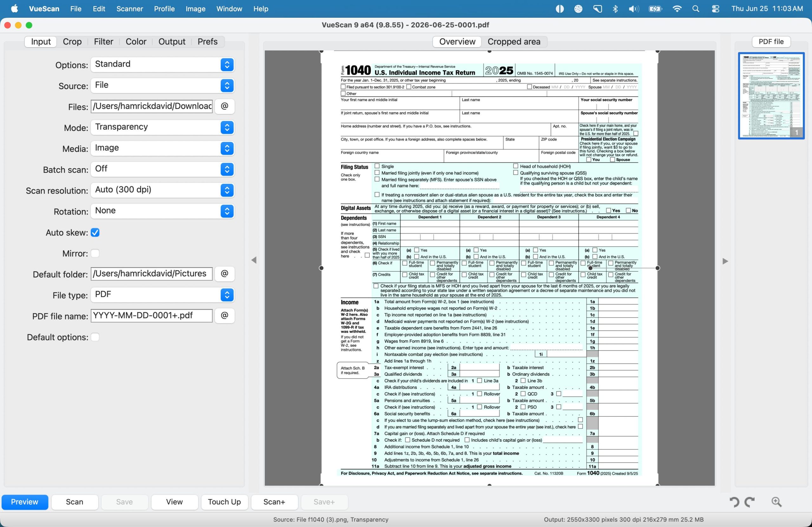Viewport: 812px width, 527px height.
Task: Open the Mode dropdown showing Transparency
Action: 162,127
